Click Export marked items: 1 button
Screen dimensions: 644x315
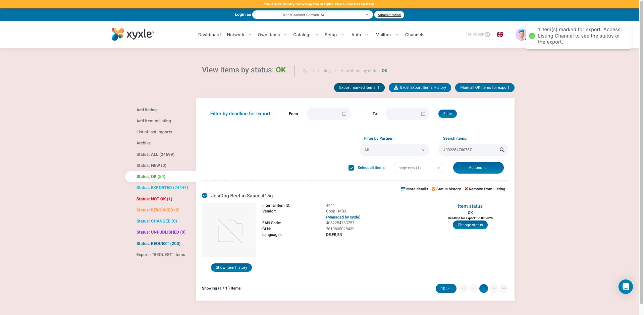359,87
